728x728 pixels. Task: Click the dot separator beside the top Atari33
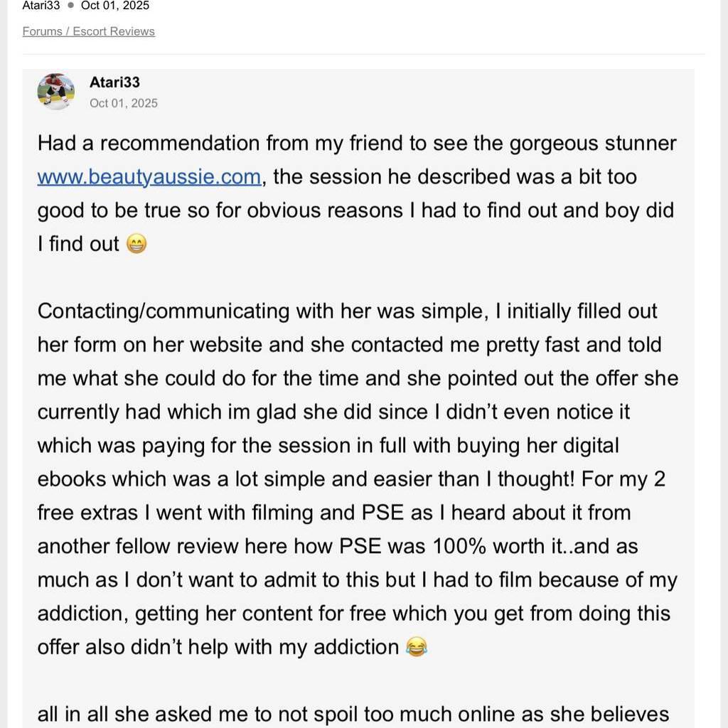point(70,6)
